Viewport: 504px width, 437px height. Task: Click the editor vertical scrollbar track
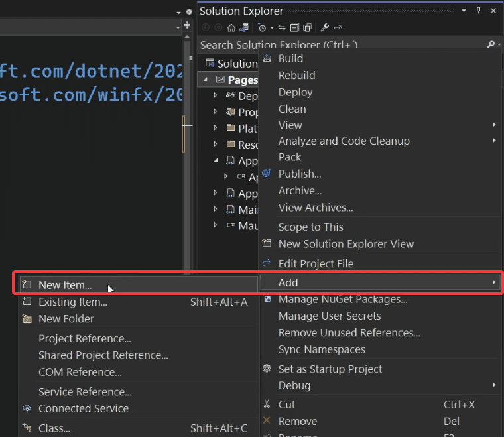point(187,155)
